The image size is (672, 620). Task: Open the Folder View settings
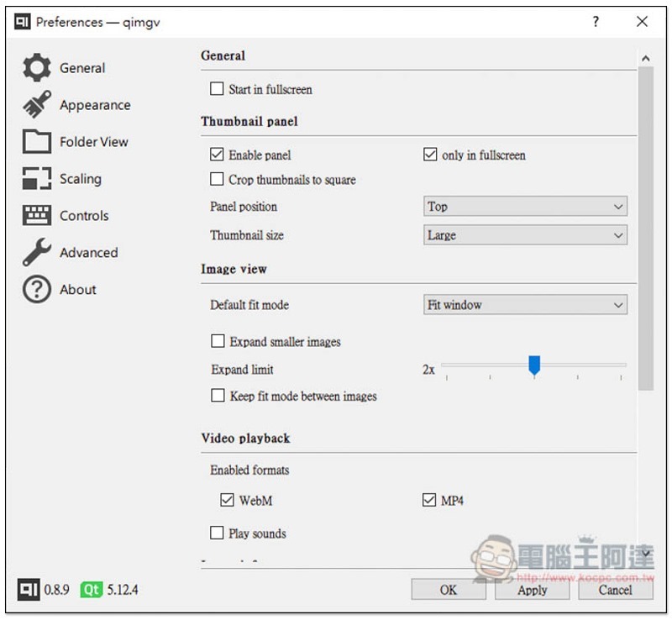click(x=94, y=142)
